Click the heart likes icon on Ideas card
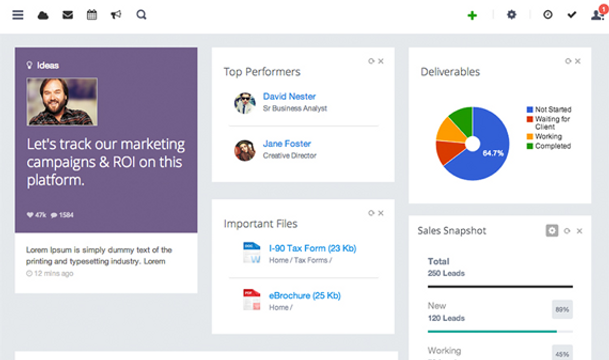This screenshot has width=609, height=360. pyautogui.click(x=30, y=215)
